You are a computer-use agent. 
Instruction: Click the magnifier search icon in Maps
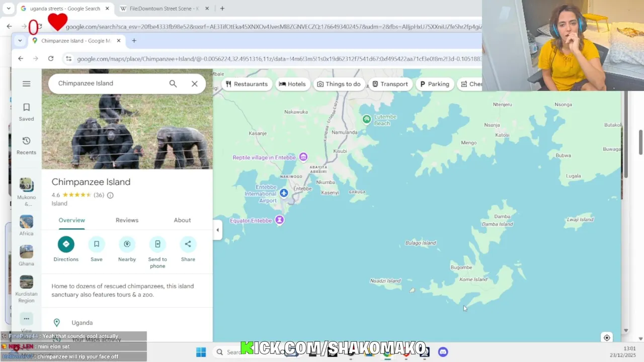tap(173, 83)
